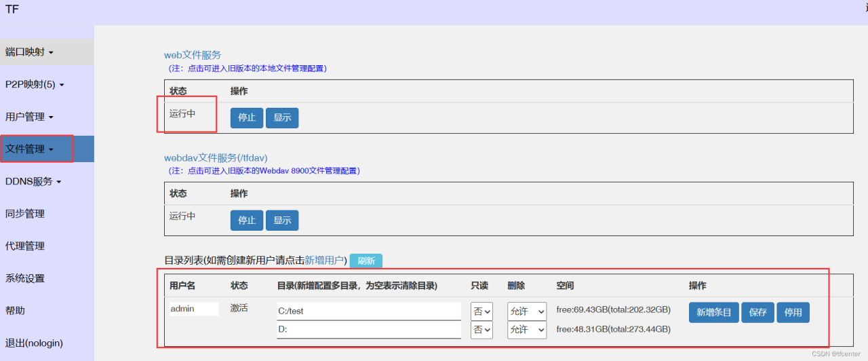
Task: Click 退出(nologin) in the sidebar
Action: pos(34,343)
